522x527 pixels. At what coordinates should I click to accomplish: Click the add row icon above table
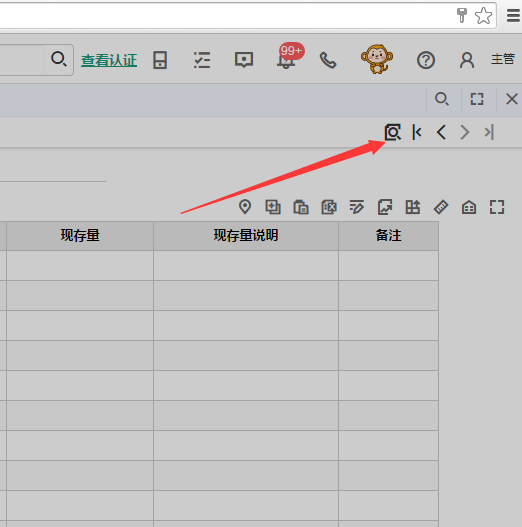[273, 207]
